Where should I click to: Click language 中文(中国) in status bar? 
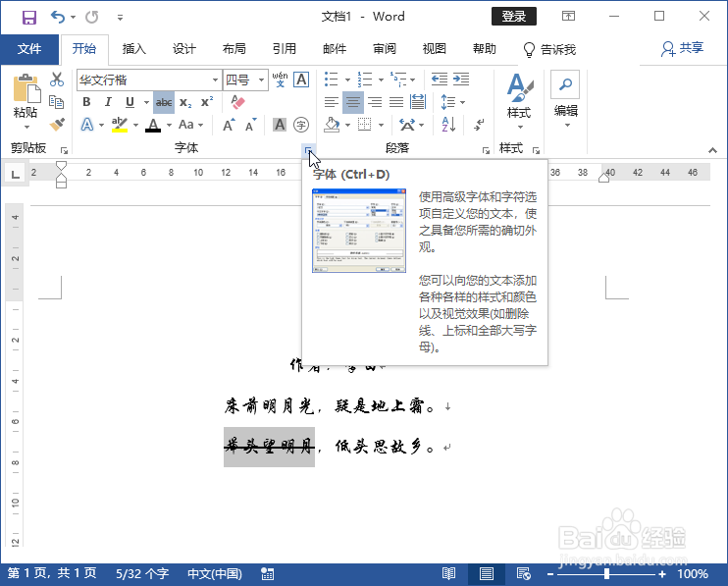[215, 574]
